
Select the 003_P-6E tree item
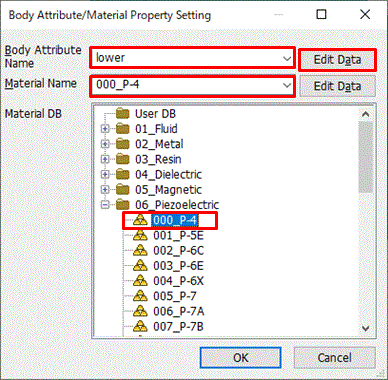point(168,266)
